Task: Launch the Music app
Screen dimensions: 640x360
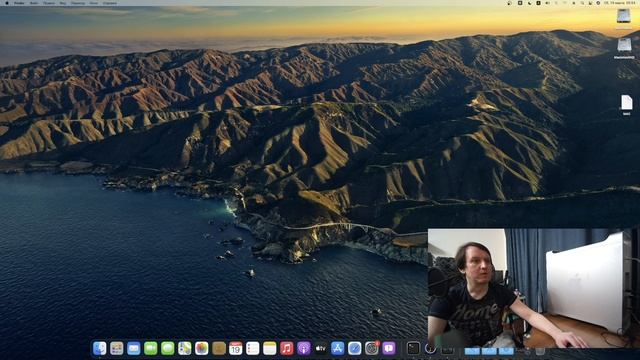Action: (x=287, y=348)
